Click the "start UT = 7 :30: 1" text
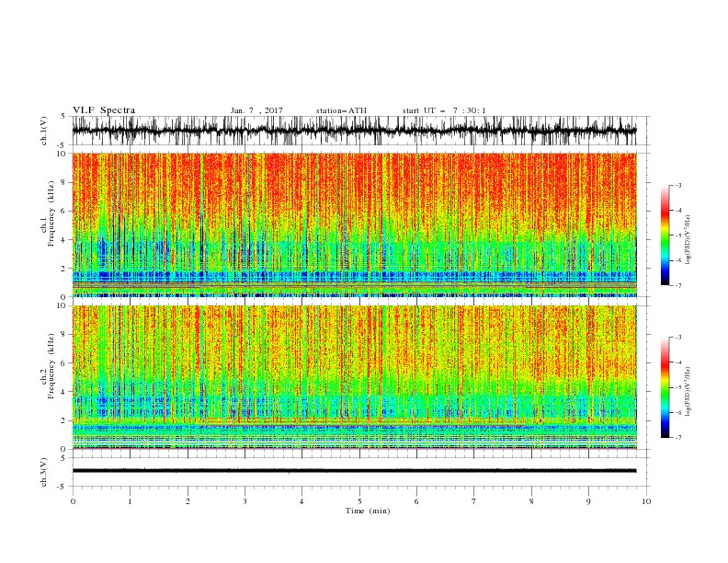 coord(444,110)
